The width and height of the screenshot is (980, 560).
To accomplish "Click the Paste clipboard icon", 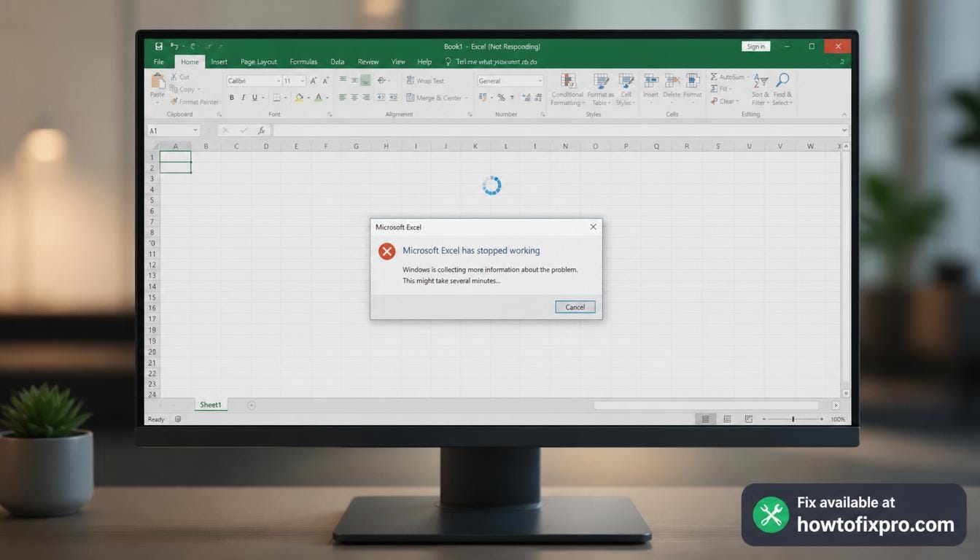I will (157, 82).
